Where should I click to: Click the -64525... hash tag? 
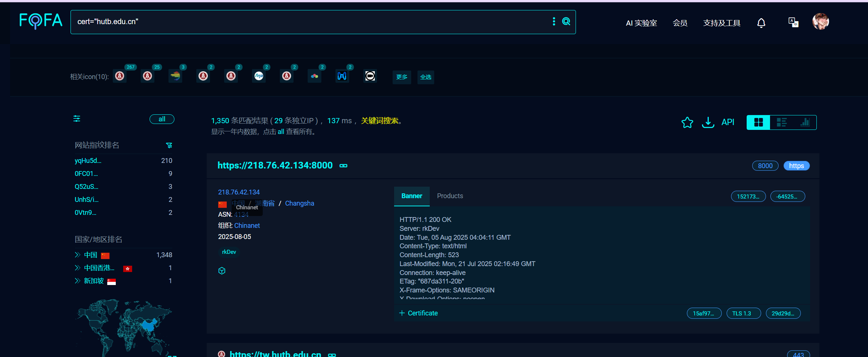(x=787, y=197)
